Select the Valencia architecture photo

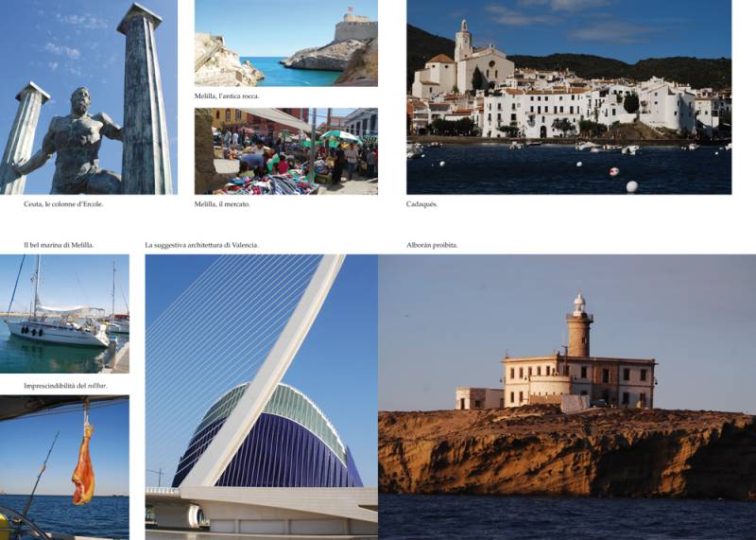click(x=261, y=396)
